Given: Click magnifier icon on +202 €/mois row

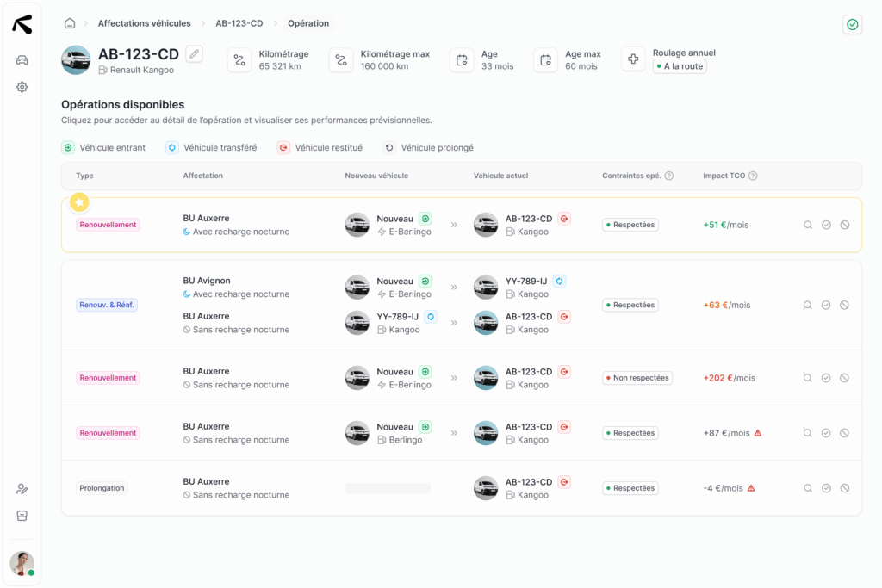Looking at the screenshot, I should 808,378.
